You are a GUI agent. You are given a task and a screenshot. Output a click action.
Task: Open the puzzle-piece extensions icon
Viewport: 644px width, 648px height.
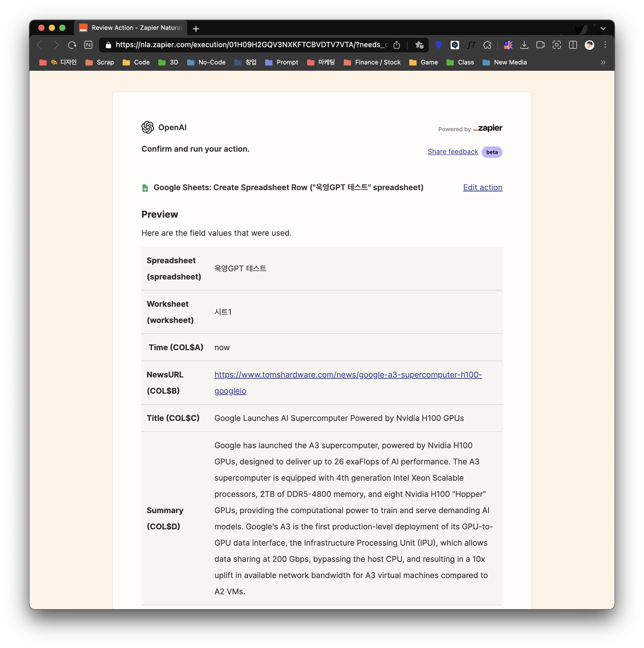point(487,45)
